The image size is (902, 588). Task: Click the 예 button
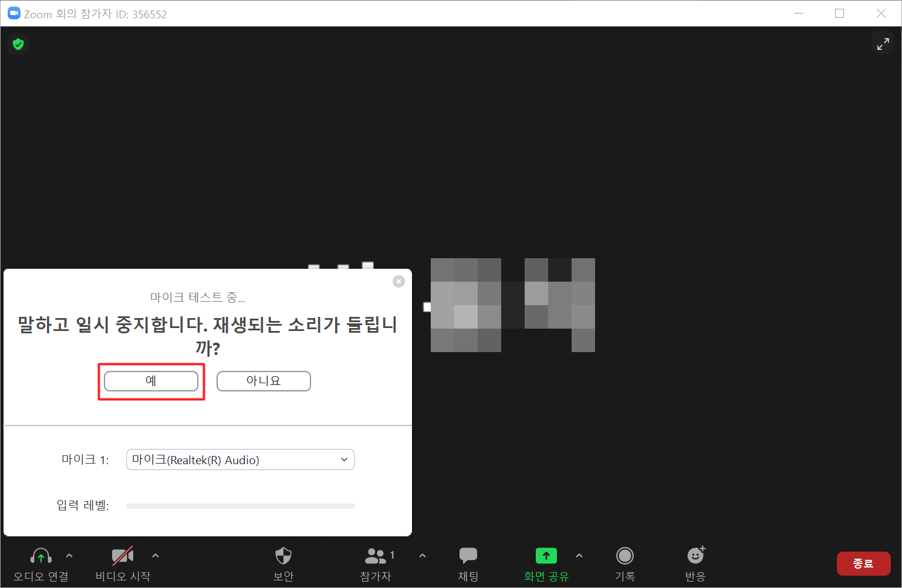(x=151, y=381)
